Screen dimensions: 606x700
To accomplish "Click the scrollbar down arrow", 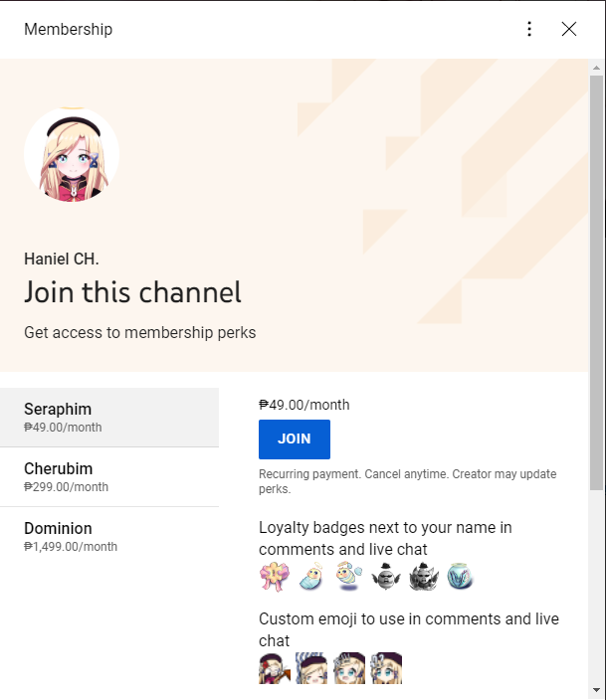I will [596, 690].
